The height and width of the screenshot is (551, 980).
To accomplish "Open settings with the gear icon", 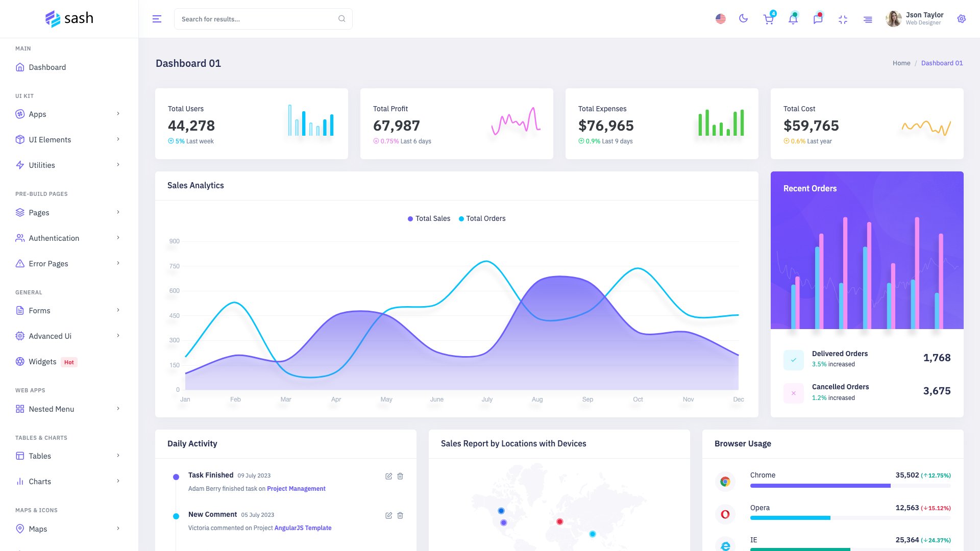I will click(x=961, y=18).
